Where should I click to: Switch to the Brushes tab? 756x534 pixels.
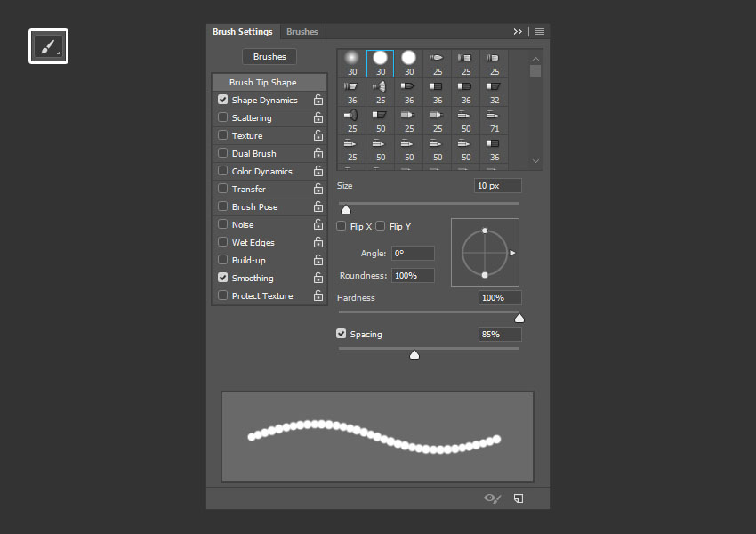click(x=302, y=32)
